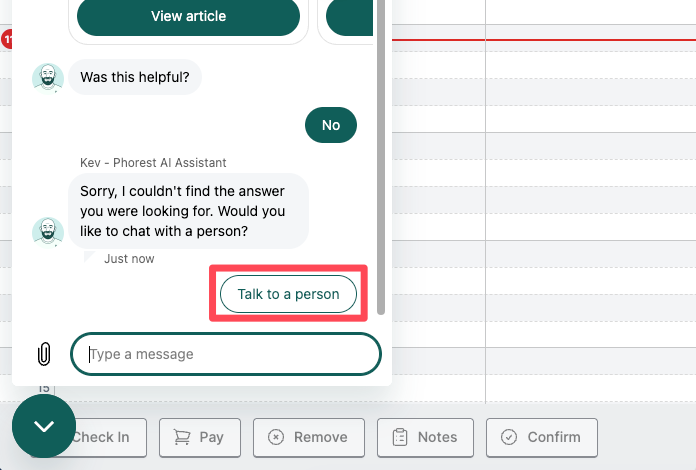Image resolution: width=696 pixels, height=470 pixels.
Task: Click Kev's avatar beside the "Sorry" message
Action: 48,231
